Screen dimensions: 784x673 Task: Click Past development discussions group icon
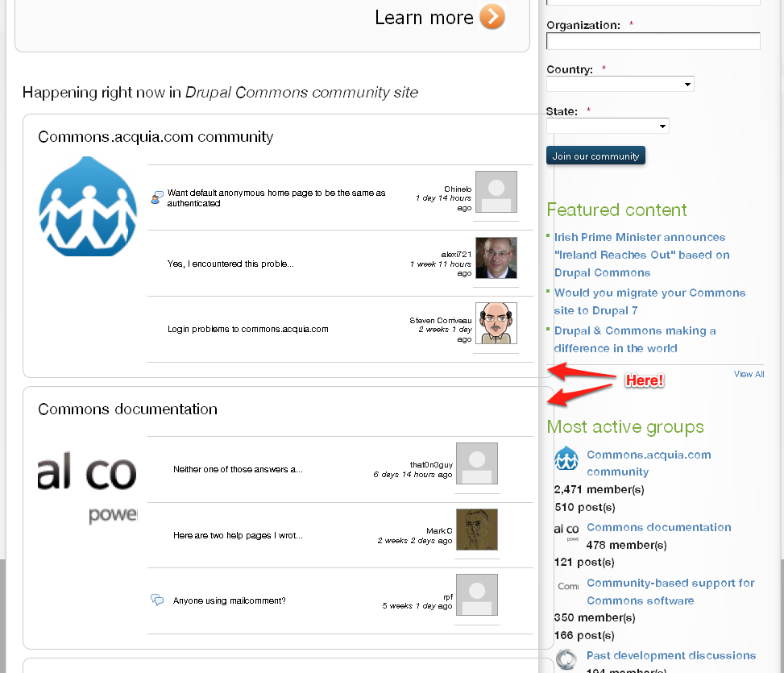coord(566,659)
